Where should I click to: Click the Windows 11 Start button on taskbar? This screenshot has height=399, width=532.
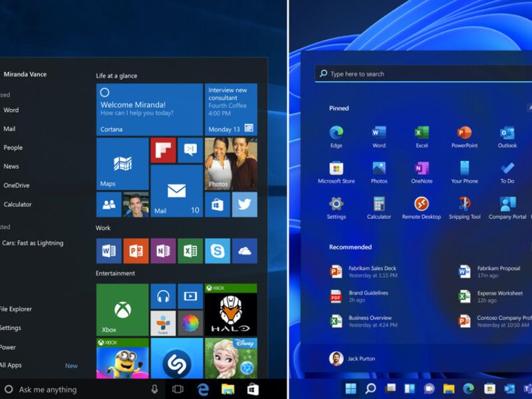coord(350,388)
